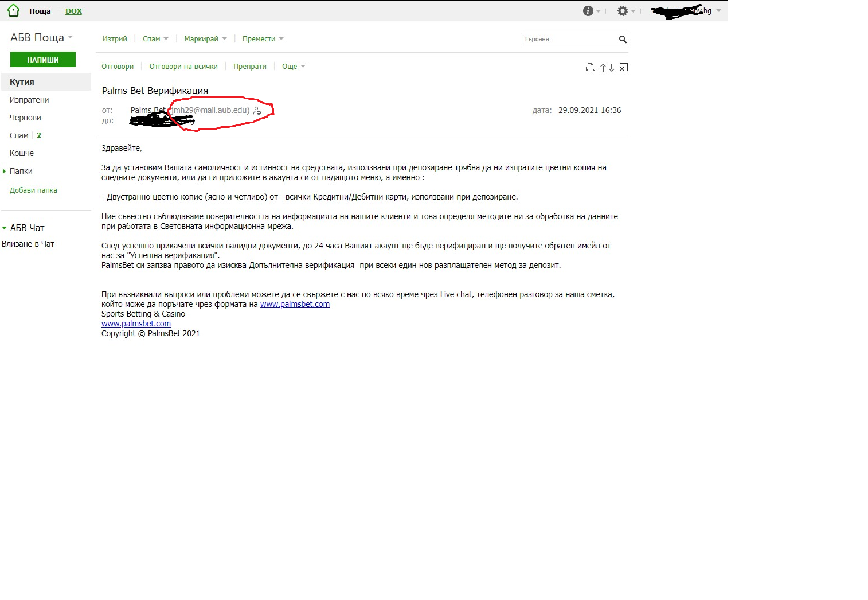
Task: Go to previous message with up arrow
Action: tap(603, 68)
